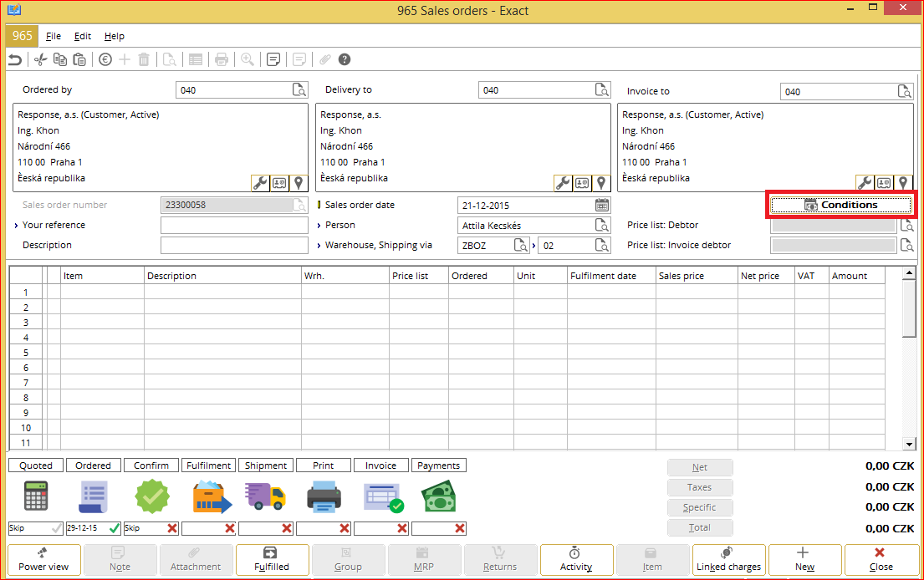
Task: Toggle the red X under the Shipment stage
Action: [287, 528]
